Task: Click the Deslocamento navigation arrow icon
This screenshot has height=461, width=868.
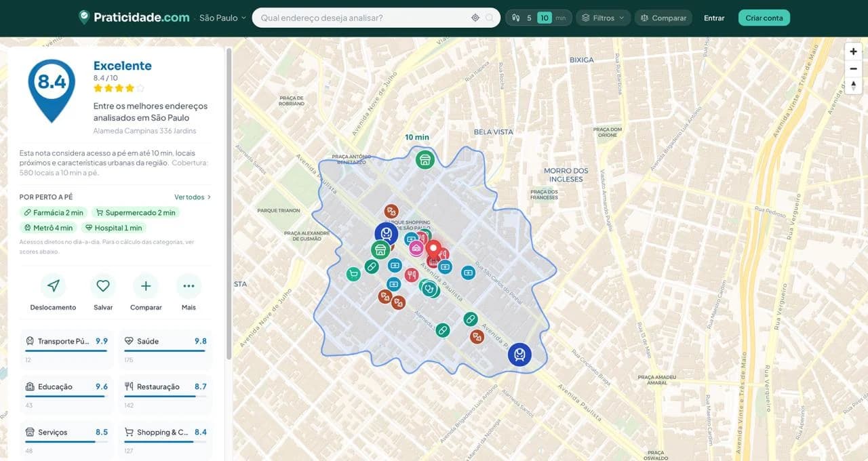Action: pos(53,286)
